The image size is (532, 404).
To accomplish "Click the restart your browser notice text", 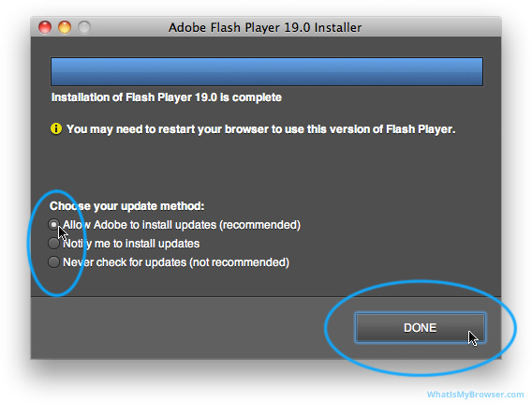I will pyautogui.click(x=260, y=129).
